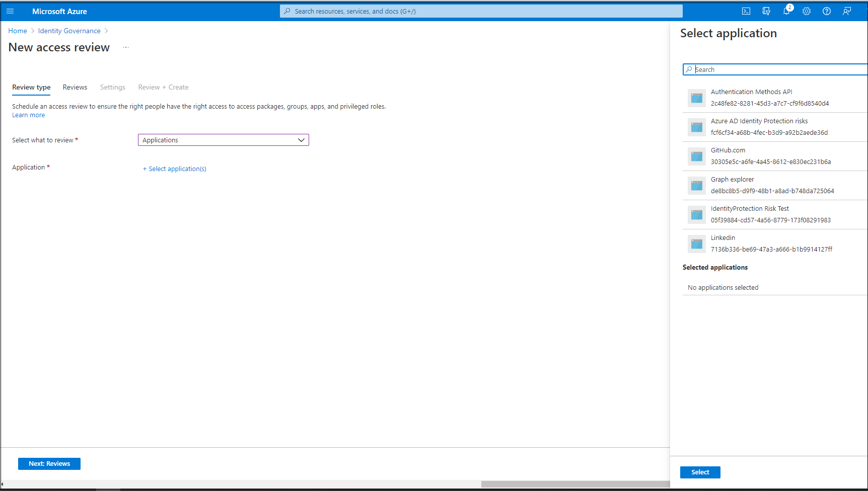Select the IdentityProtection Risk Test name

(x=750, y=209)
